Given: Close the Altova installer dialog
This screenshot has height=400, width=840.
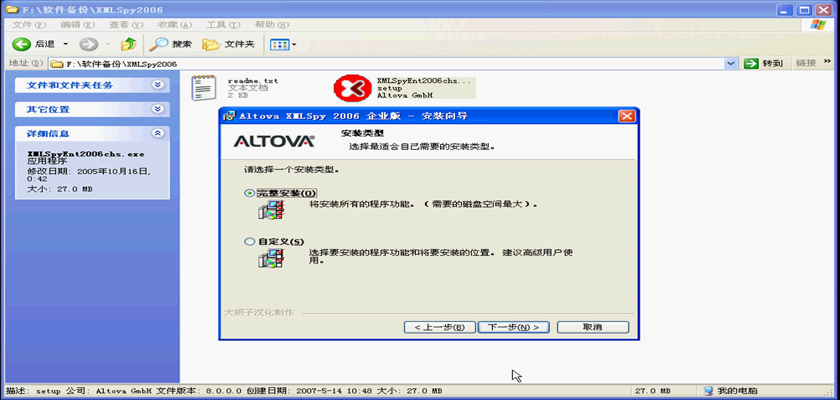Looking at the screenshot, I should click(626, 116).
